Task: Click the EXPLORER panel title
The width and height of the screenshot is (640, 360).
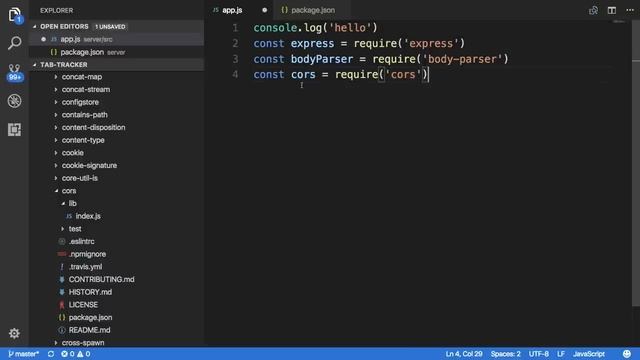Action: point(56,10)
